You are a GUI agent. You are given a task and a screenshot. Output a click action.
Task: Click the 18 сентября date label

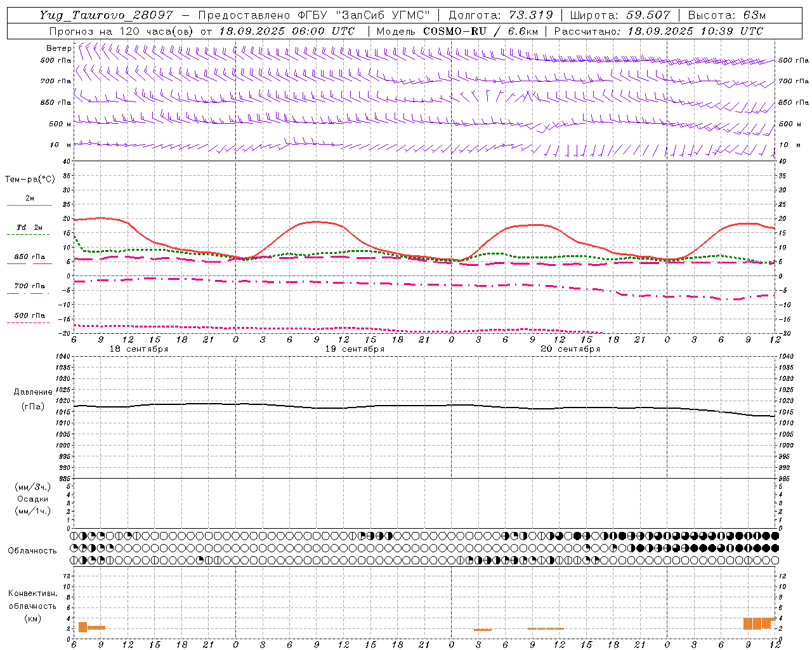click(139, 349)
